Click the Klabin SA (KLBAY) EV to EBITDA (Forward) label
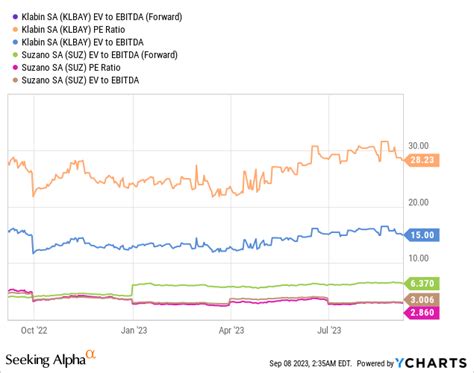 (102, 17)
